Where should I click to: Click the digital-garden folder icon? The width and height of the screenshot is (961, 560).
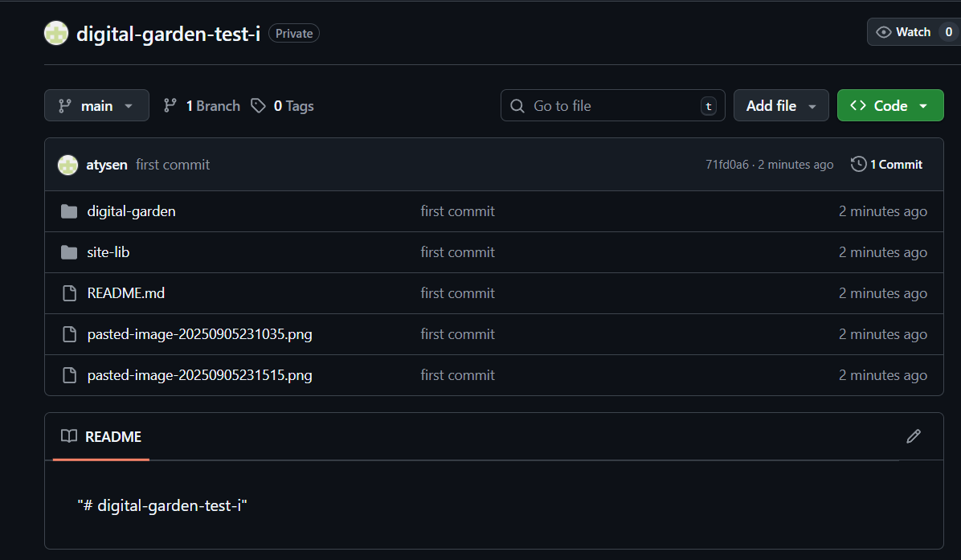(x=69, y=211)
